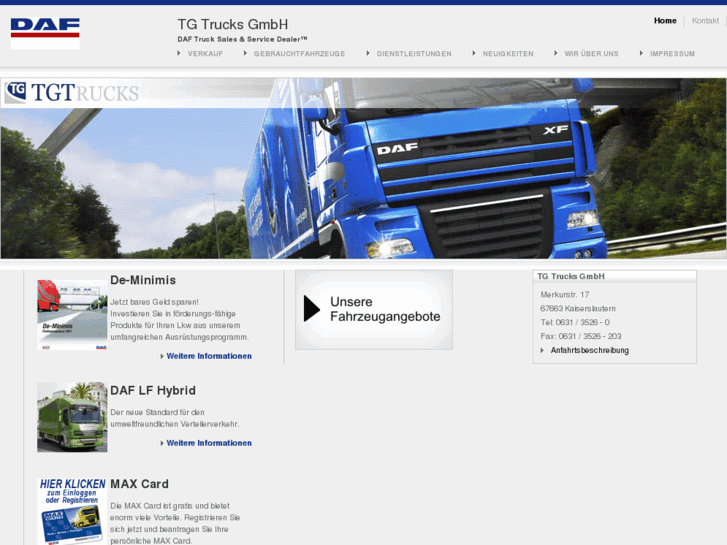The width and height of the screenshot is (727, 545).
Task: Click the TG Trucks banner logo
Action: point(72,92)
